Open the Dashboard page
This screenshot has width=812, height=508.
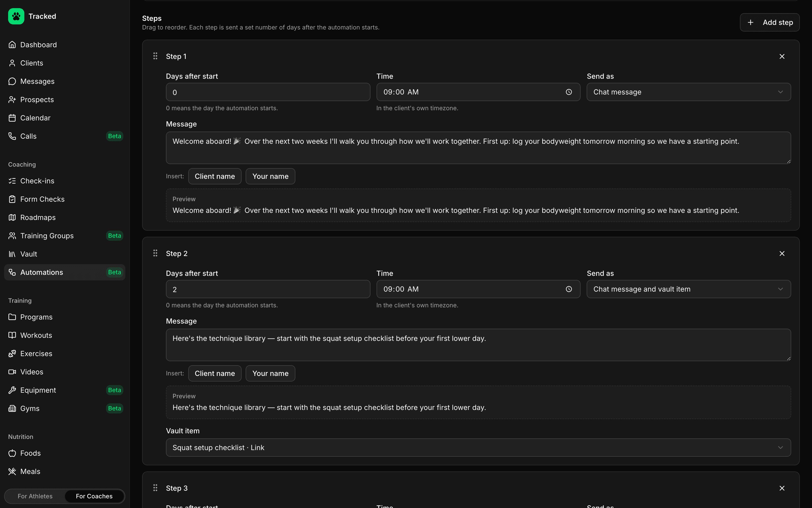64,45
